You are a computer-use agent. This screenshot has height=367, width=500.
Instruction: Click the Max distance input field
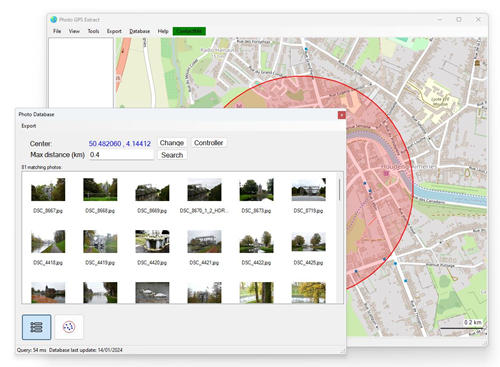click(121, 155)
